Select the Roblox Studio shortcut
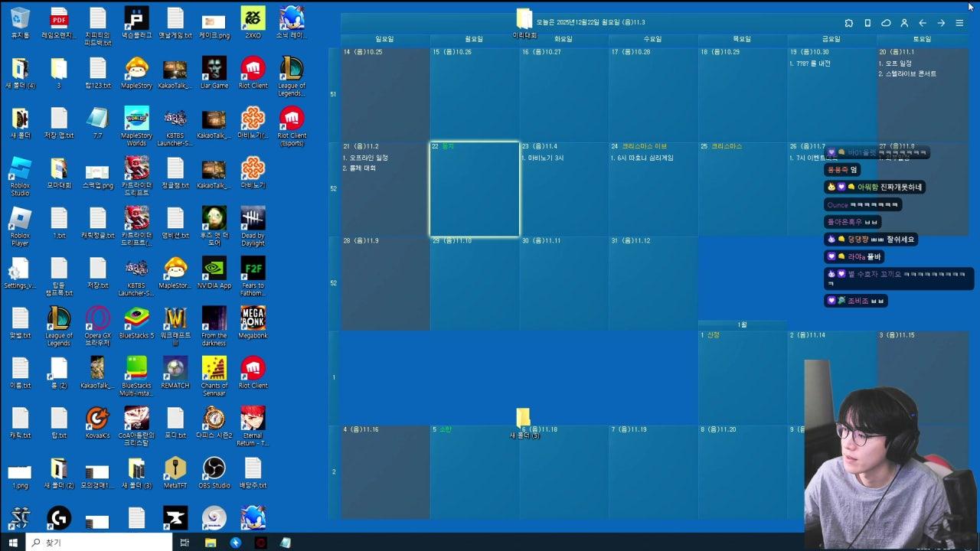The width and height of the screenshot is (980, 551). 20,177
